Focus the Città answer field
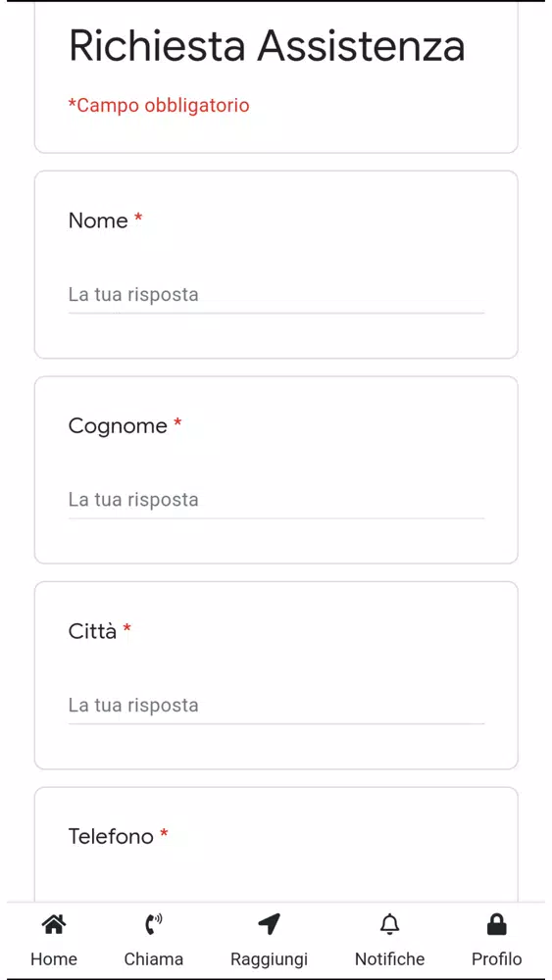552x980 pixels. point(276,706)
